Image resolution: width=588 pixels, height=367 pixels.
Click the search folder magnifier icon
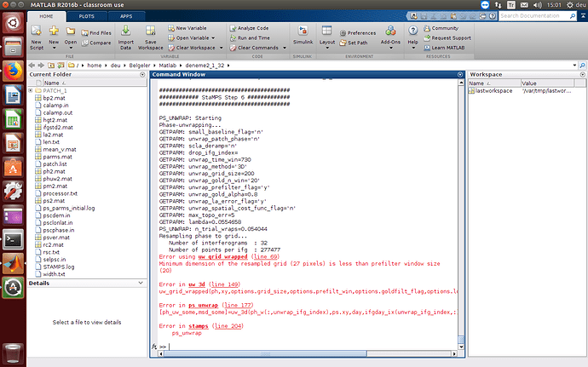tap(582, 66)
